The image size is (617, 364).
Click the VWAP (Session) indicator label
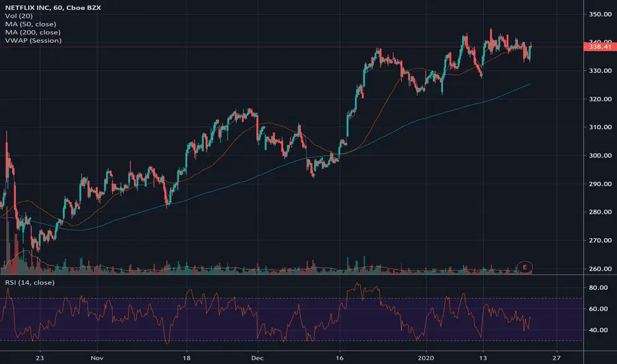click(34, 40)
